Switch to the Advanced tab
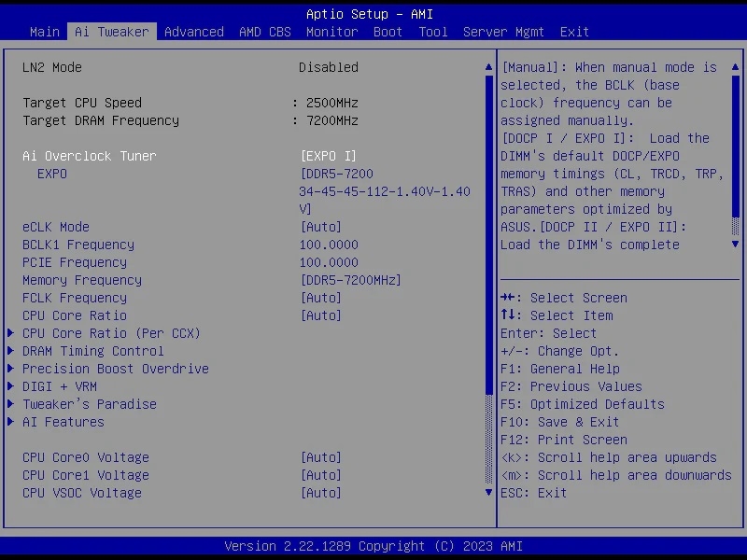 [193, 32]
